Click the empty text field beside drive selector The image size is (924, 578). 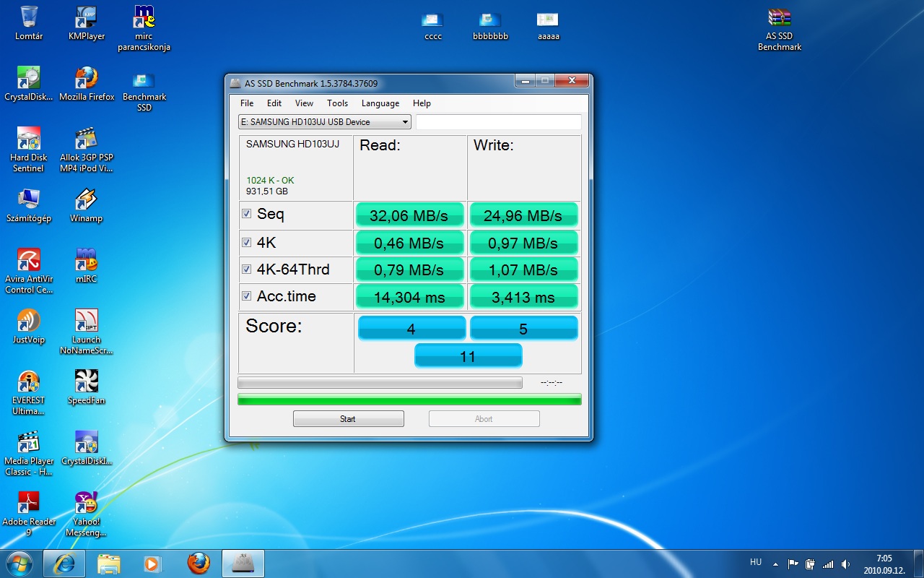click(498, 122)
